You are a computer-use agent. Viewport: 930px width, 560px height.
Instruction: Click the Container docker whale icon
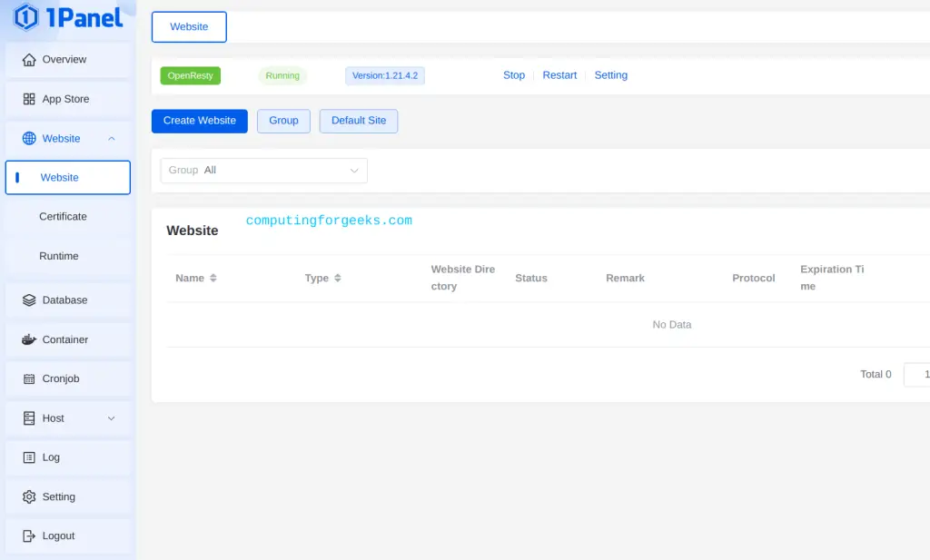coord(28,339)
